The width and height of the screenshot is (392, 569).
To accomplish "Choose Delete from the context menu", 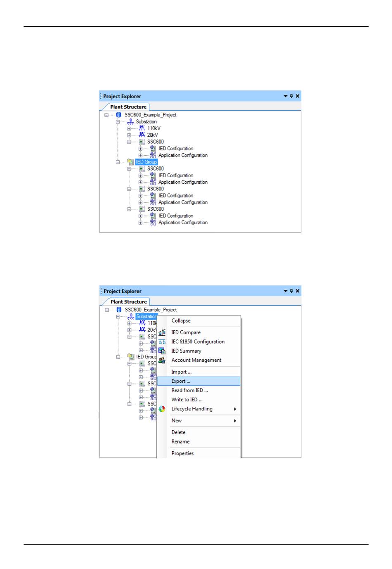I will 199,432.
